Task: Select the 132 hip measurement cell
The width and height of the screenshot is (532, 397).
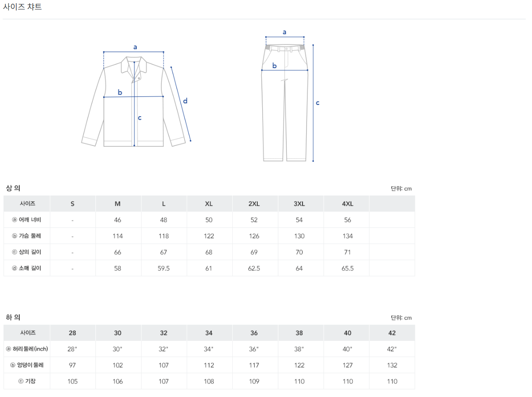Action: click(392, 365)
